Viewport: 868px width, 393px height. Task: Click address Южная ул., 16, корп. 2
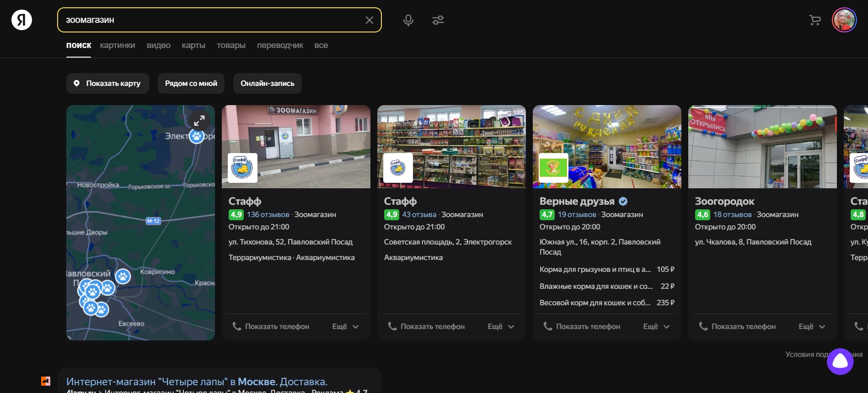600,247
